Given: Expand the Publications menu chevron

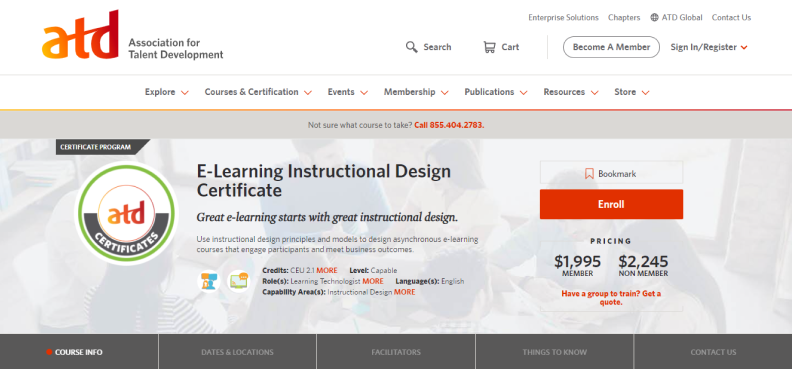Looking at the screenshot, I should click(523, 93).
